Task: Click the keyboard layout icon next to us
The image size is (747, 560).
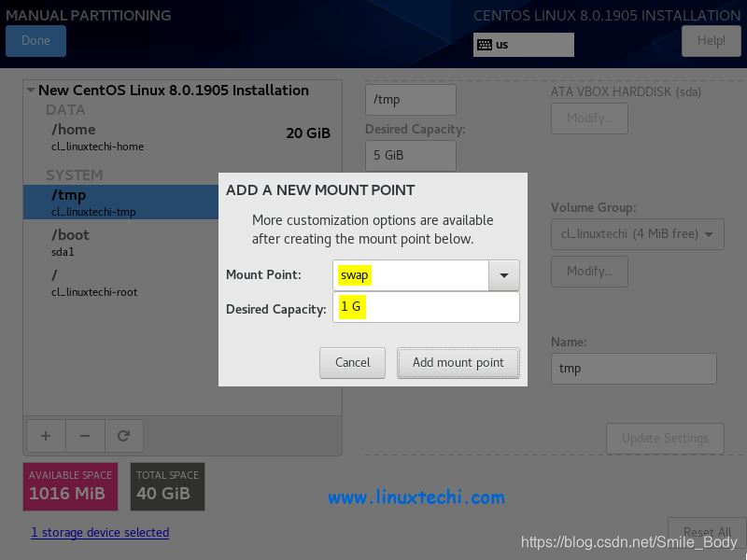Action: pos(485,45)
